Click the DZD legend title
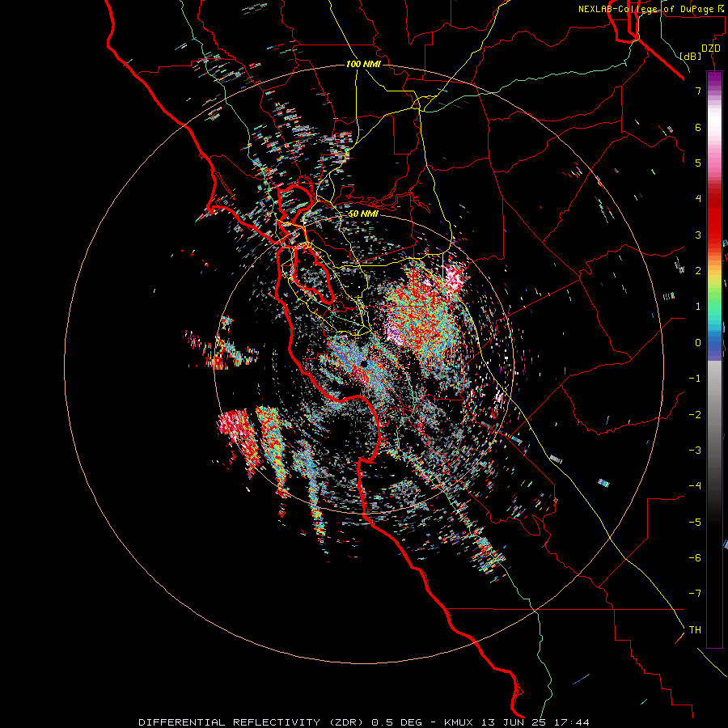The width and height of the screenshot is (728, 728). (711, 49)
